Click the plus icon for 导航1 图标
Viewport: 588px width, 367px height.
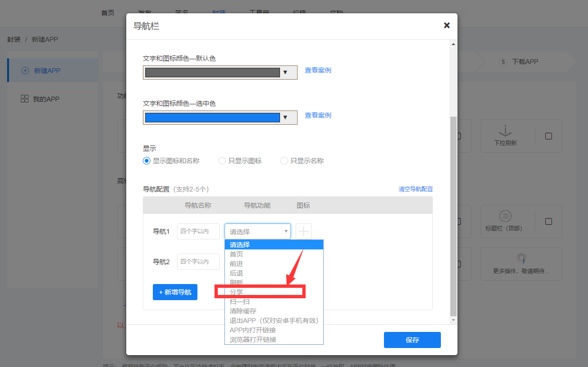pyautogui.click(x=304, y=231)
